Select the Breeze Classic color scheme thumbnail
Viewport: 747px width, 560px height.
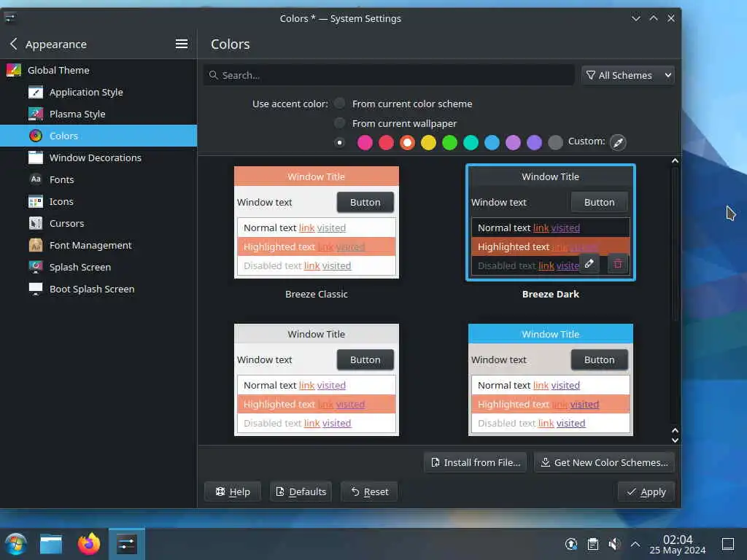[317, 222]
